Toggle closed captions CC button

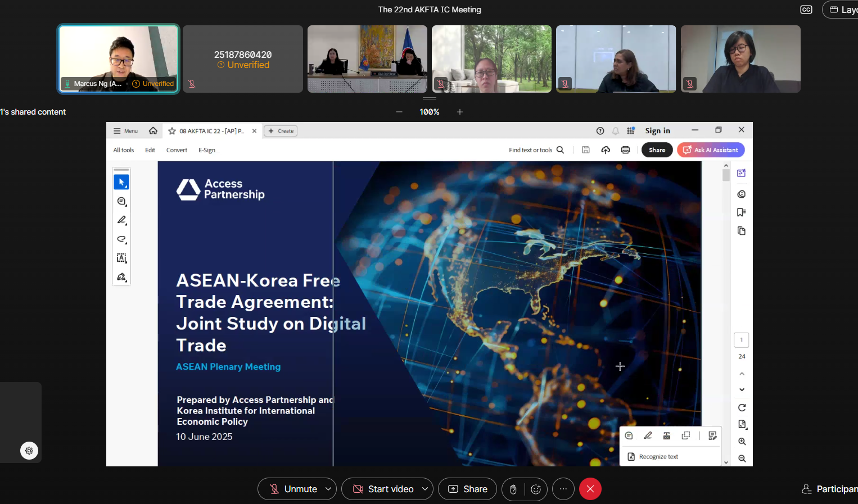coord(806,10)
